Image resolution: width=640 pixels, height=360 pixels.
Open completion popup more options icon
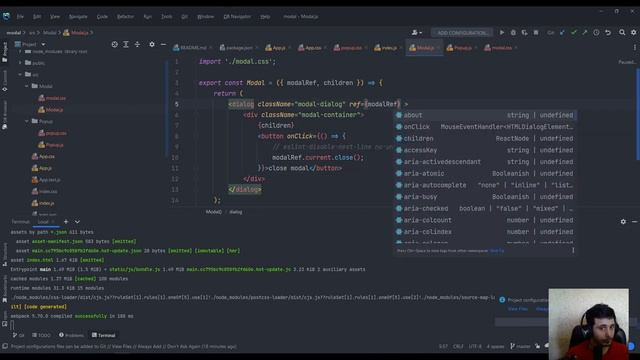573,250
